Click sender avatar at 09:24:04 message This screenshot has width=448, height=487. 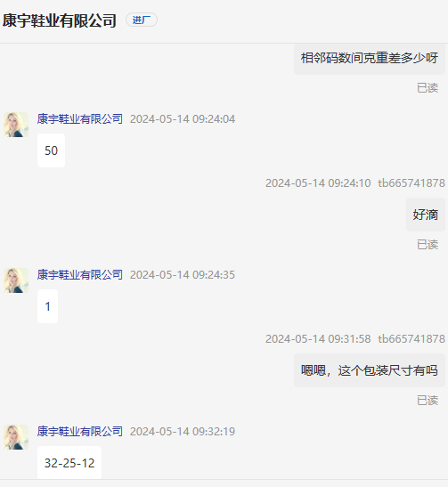pos(16,125)
